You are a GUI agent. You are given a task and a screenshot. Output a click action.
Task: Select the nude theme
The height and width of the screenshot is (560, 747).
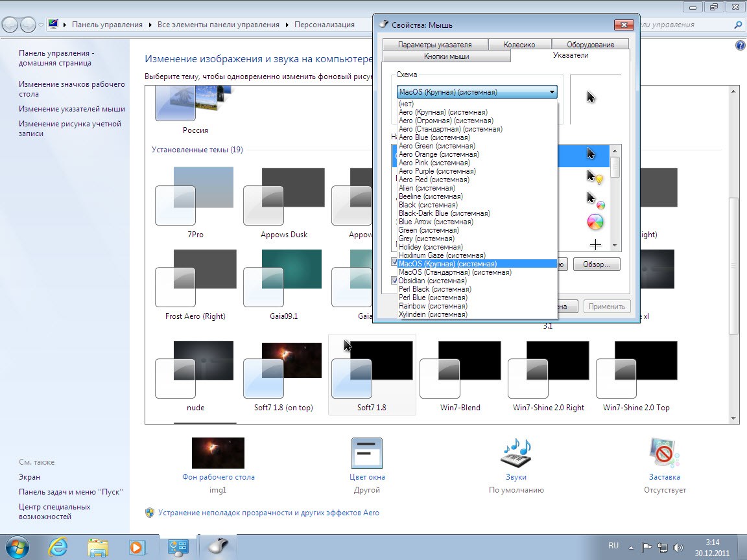[195, 375]
